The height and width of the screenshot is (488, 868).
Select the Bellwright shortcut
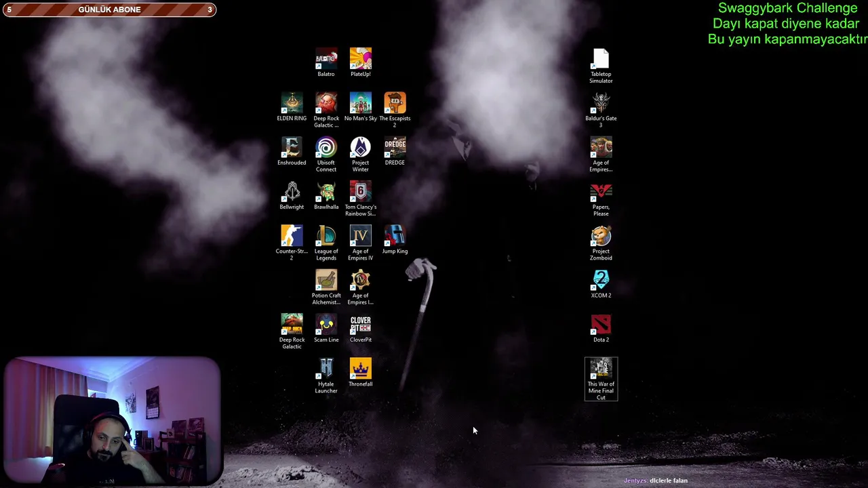[x=292, y=195]
